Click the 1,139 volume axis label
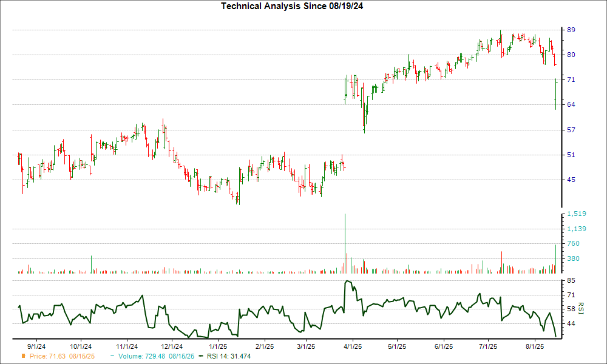607x364 pixels. pyautogui.click(x=577, y=229)
